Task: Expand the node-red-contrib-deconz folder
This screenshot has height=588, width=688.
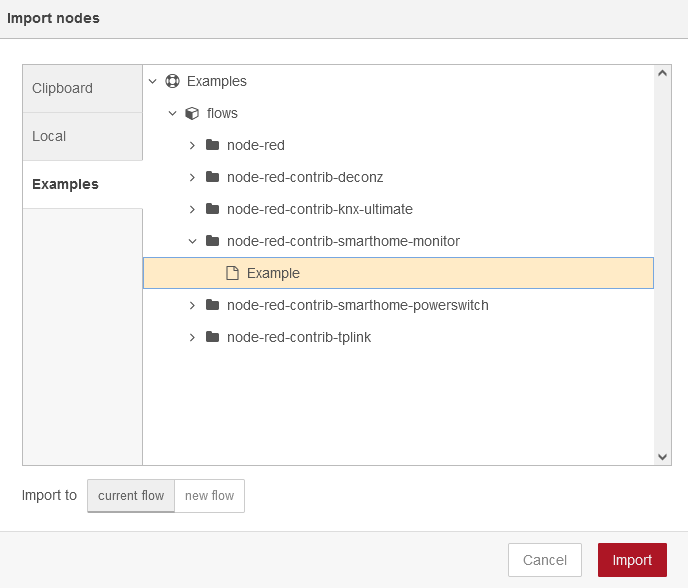Action: pos(192,177)
